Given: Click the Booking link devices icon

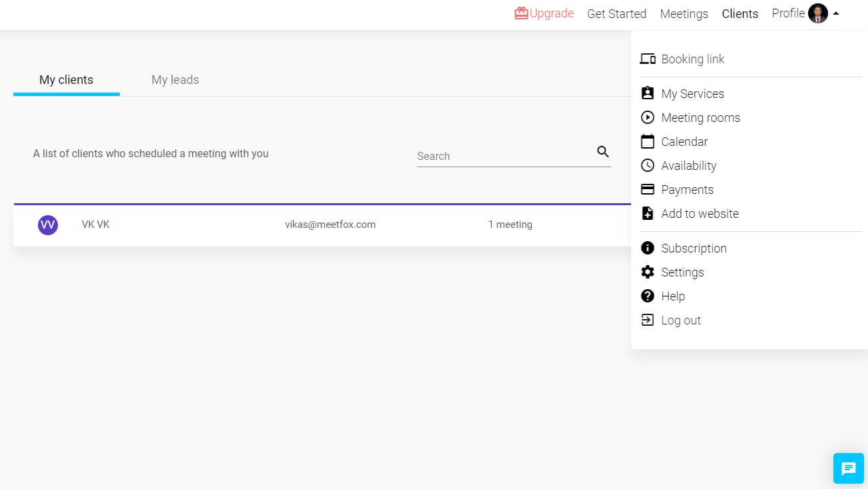Looking at the screenshot, I should [x=647, y=59].
